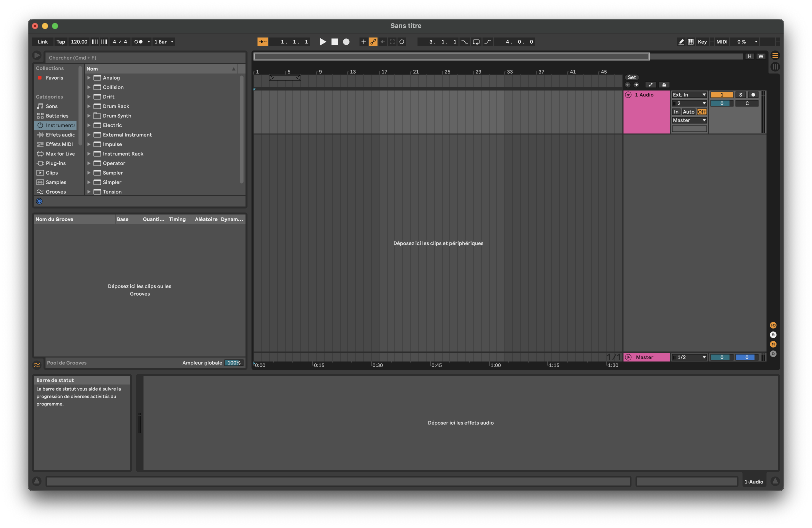This screenshot has height=528, width=812.
Task: Expand the Analog folder
Action: point(89,78)
